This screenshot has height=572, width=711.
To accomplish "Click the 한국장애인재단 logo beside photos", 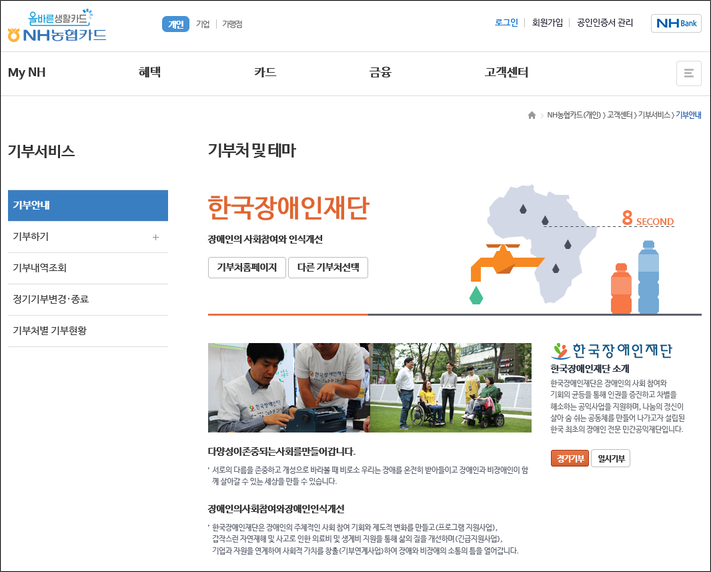I will (612, 351).
